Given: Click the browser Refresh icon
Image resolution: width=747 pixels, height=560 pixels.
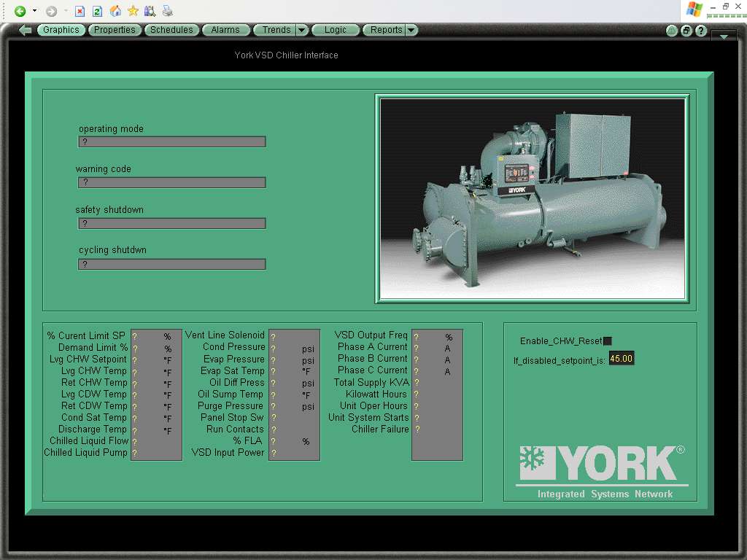Looking at the screenshot, I should 97,11.
